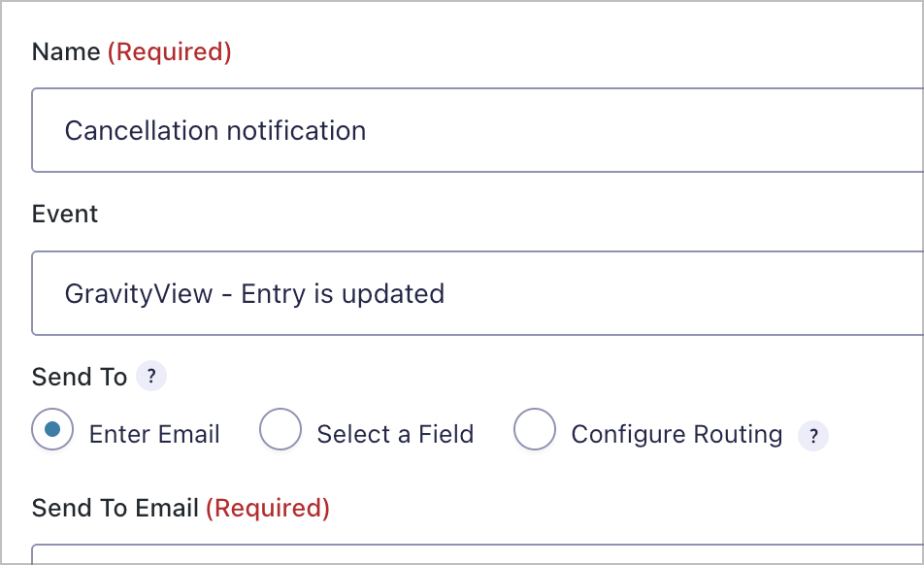Open the Send To tooltip question mark
Viewport: 924px width, 565px height.
coord(150,377)
